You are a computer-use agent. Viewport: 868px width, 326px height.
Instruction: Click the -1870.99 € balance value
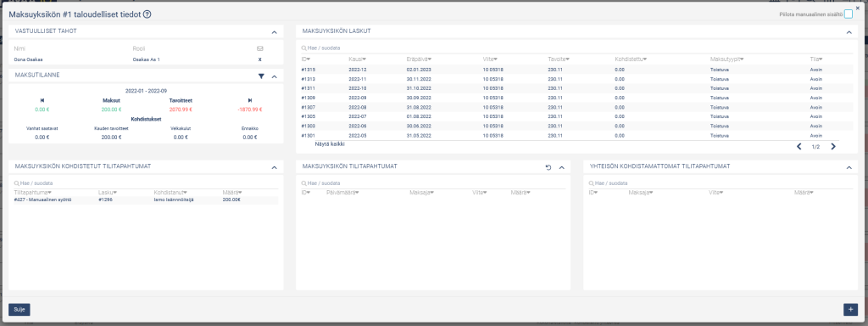click(250, 110)
